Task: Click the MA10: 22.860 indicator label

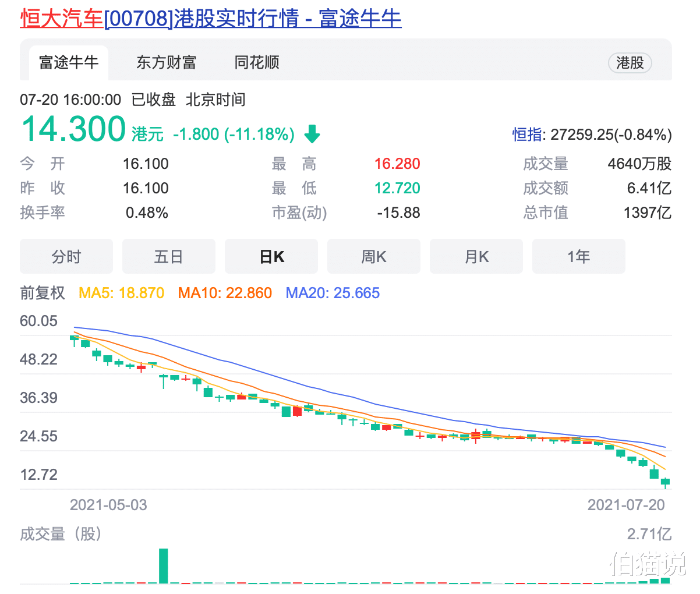Action: [x=225, y=292]
